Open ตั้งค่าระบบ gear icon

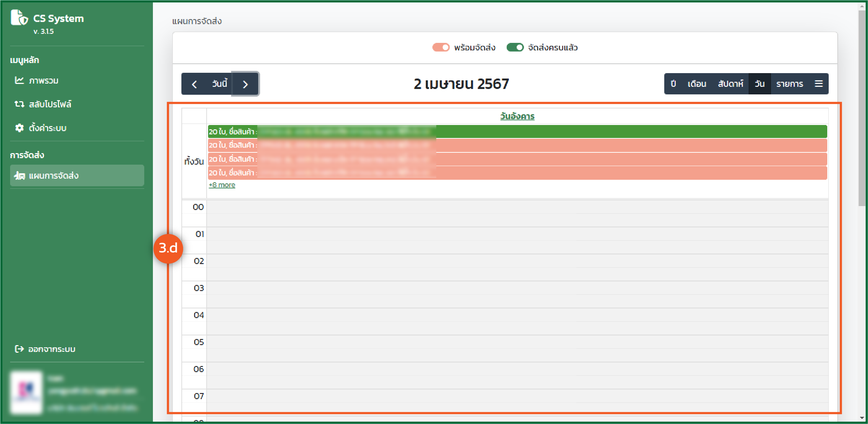click(19, 128)
